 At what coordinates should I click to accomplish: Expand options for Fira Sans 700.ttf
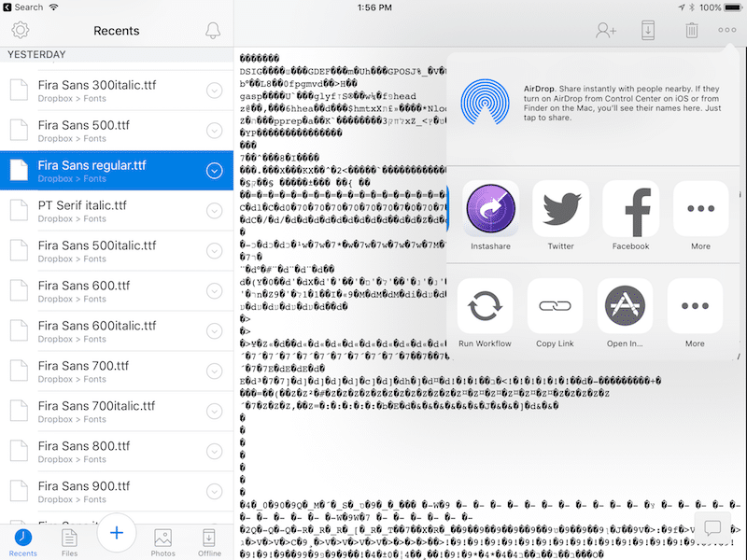click(x=214, y=371)
